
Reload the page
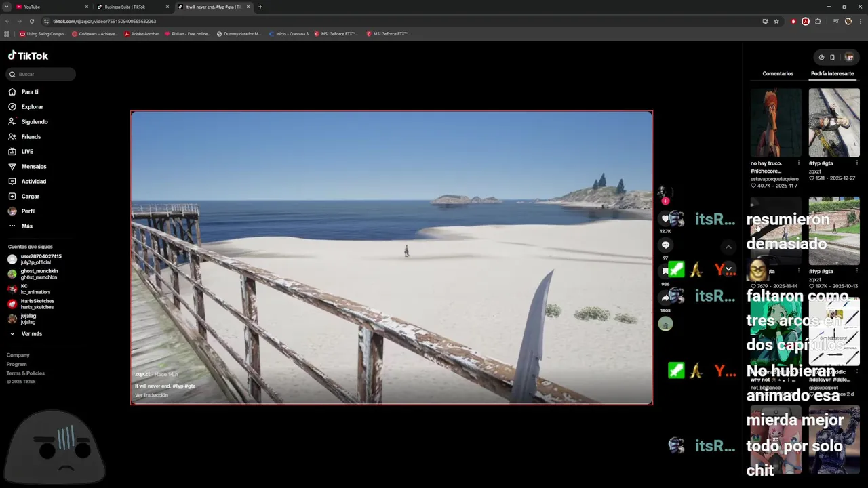(31, 21)
